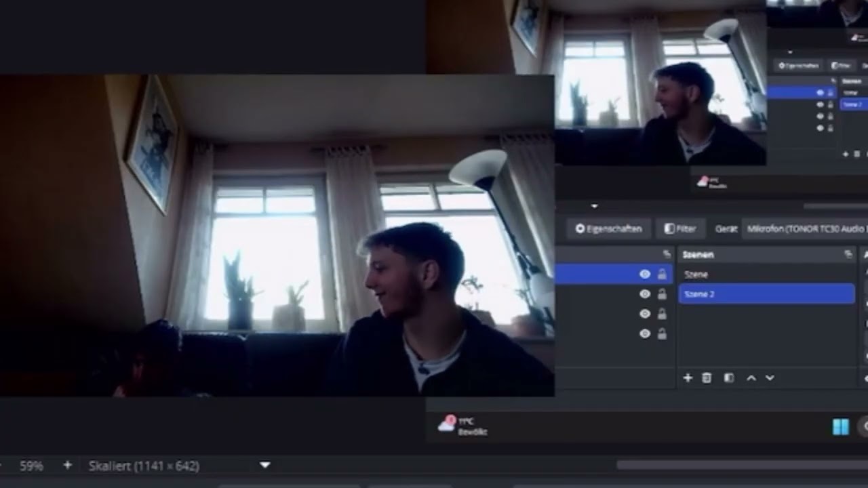Move the selected scene down

coord(770,378)
